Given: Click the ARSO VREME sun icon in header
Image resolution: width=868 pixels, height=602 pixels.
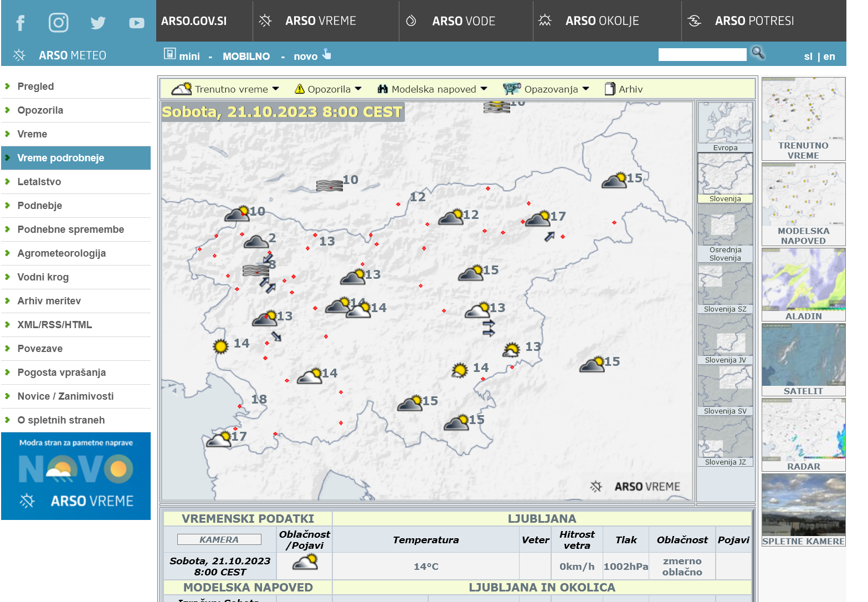Looking at the screenshot, I should coord(265,21).
